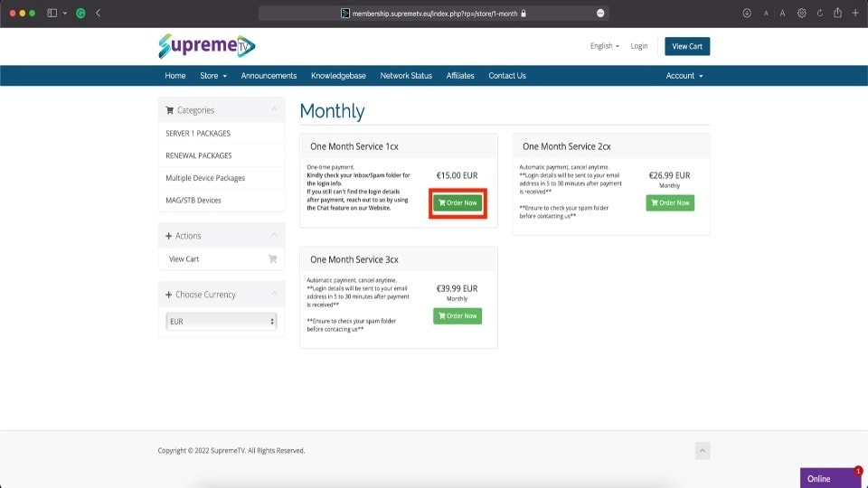The image size is (868, 488).
Task: Click the Share icon in Safari toolbar
Action: click(x=837, y=12)
